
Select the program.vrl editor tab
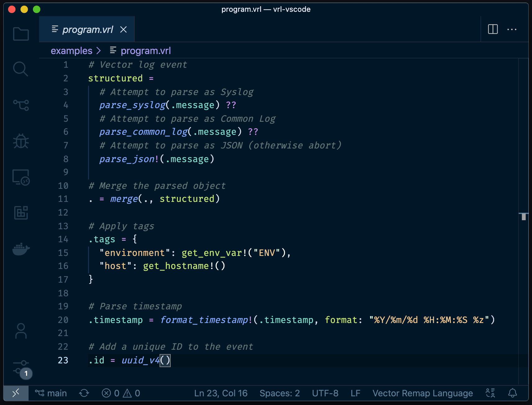[87, 29]
